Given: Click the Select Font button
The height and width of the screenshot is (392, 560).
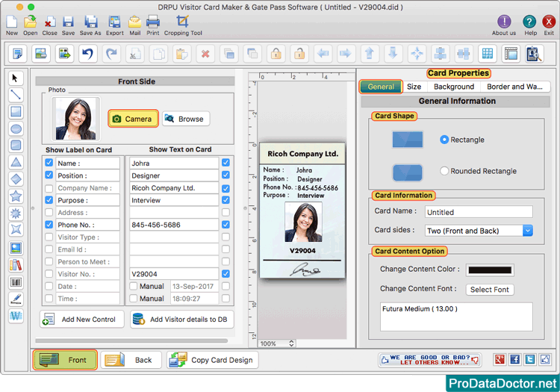Looking at the screenshot, I should [489, 289].
